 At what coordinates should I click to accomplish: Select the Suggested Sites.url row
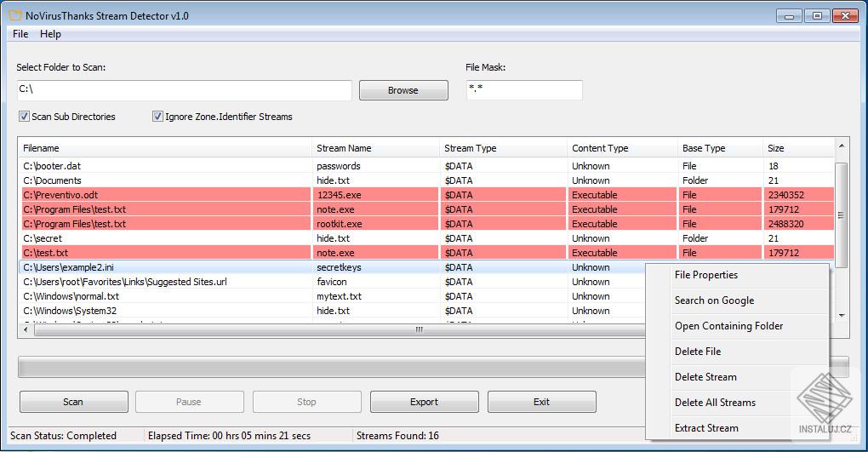tap(332, 282)
